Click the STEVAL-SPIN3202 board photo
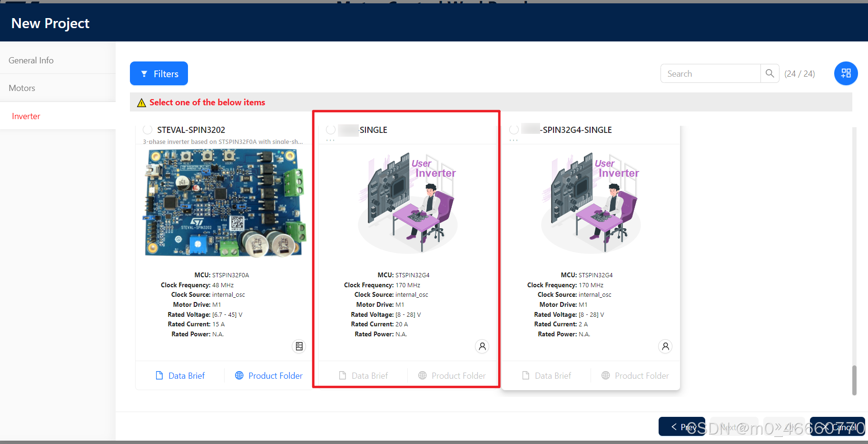The height and width of the screenshot is (444, 868). tap(224, 203)
